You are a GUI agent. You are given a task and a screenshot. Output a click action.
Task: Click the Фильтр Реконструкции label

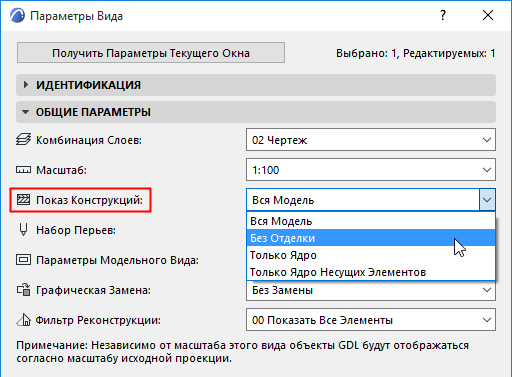click(x=98, y=320)
